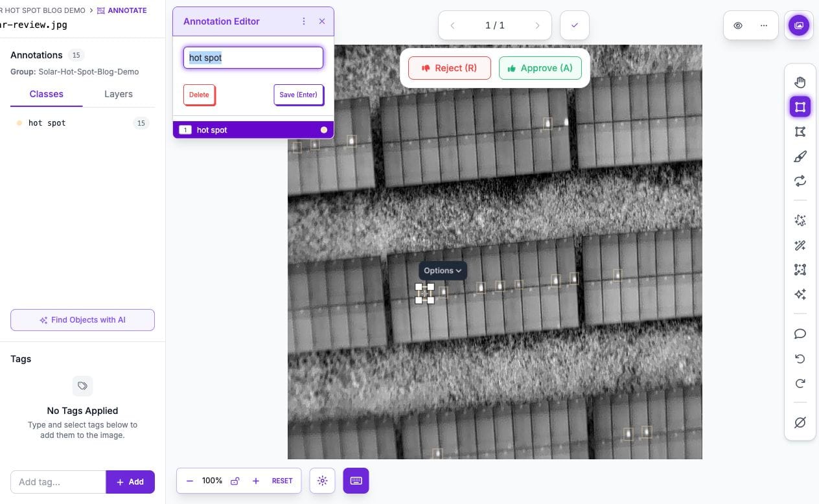This screenshot has height=504, width=819.
Task: Save the annotation with Save (Enter)
Action: click(298, 95)
